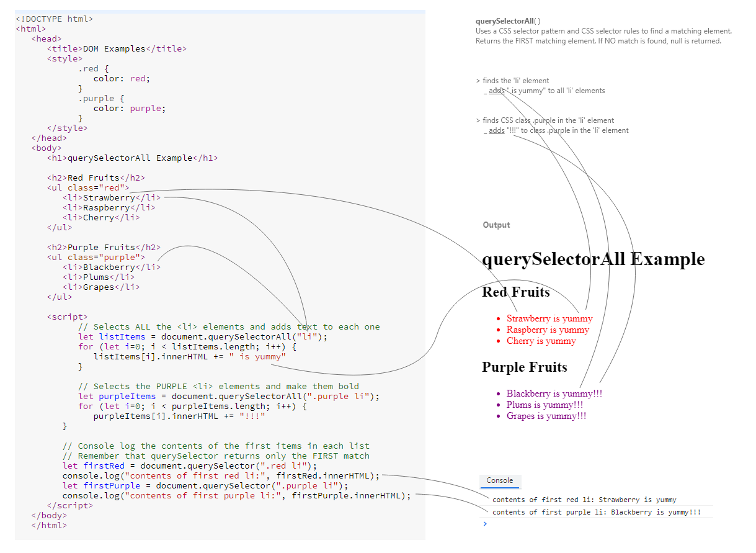Select console line 'contents of first red li'
This screenshot has width=756, height=553.
(x=584, y=500)
